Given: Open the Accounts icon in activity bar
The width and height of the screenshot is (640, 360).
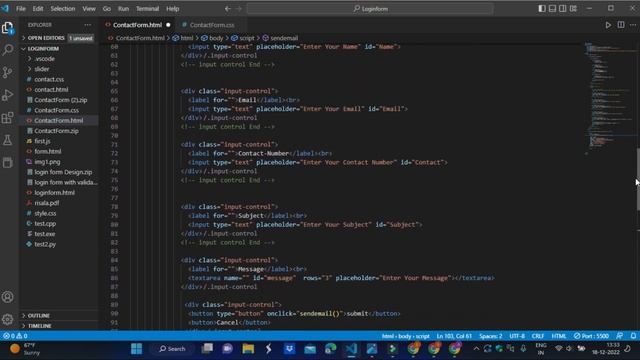Looking at the screenshot, I should [x=8, y=297].
